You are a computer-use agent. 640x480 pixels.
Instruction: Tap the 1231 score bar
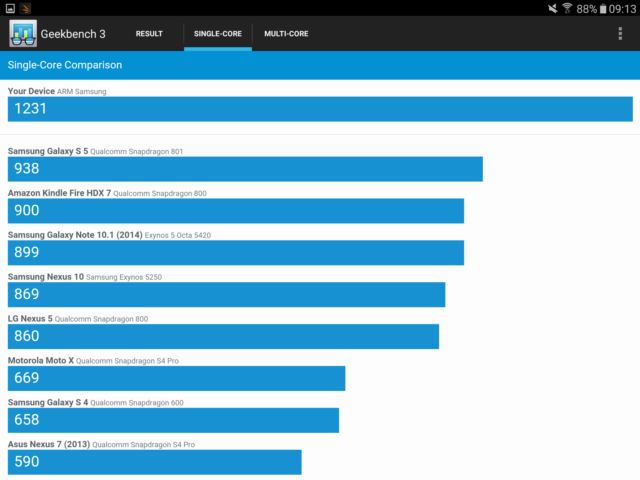click(x=320, y=109)
